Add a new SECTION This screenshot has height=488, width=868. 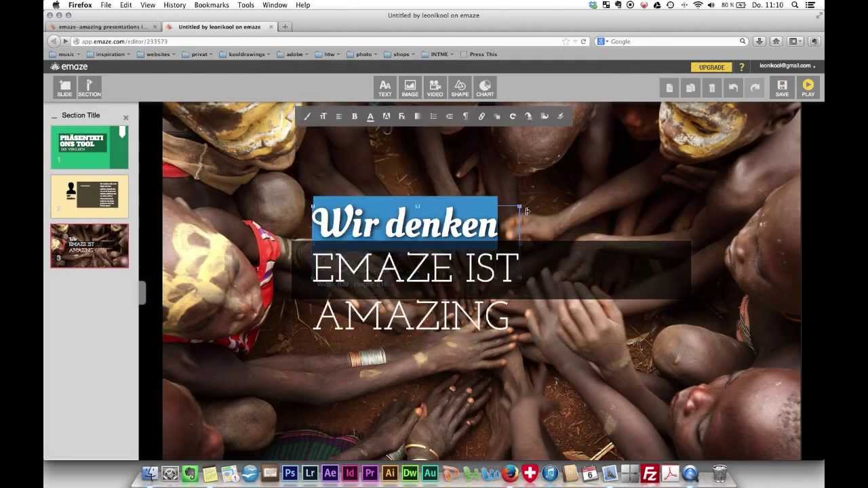pyautogui.click(x=90, y=87)
